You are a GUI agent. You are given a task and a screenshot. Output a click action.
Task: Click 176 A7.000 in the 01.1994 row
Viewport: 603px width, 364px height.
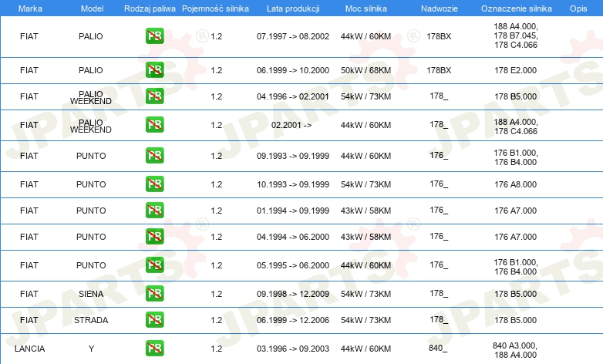tap(516, 211)
